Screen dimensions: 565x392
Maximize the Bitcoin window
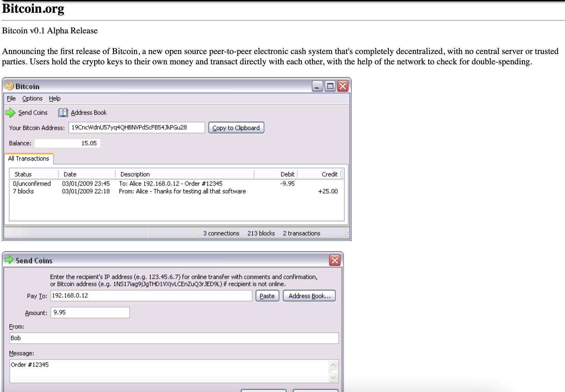[330, 86]
